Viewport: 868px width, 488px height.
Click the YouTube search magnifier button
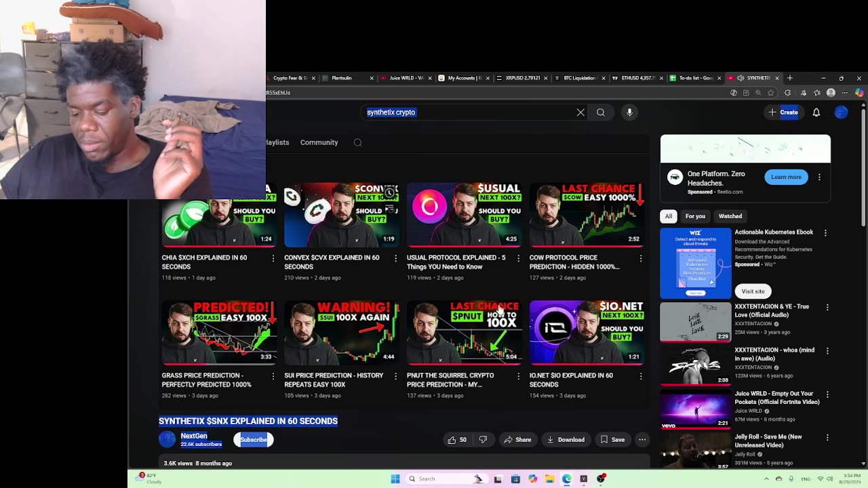click(x=601, y=113)
